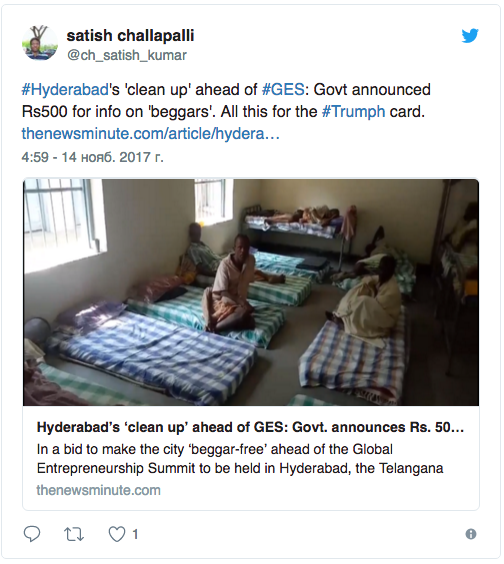Image resolution: width=504 pixels, height=564 pixels.
Task: Click the shelter room preview image
Action: coord(251,292)
